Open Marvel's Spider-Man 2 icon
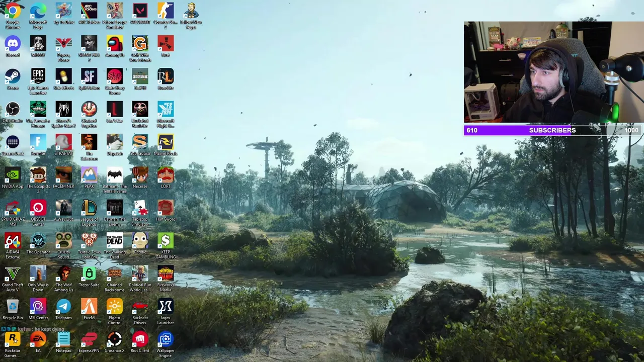Image resolution: width=644 pixels, height=362 pixels. 63,113
